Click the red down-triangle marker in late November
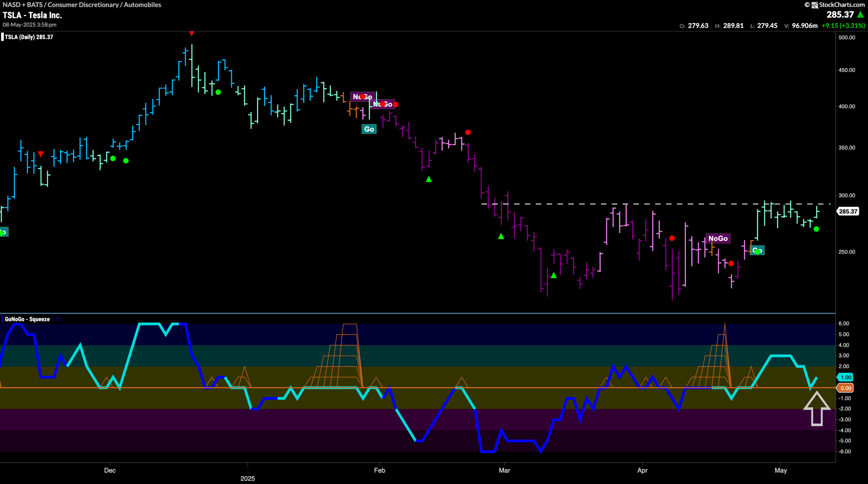Image resolution: width=868 pixels, height=484 pixels. [x=41, y=154]
